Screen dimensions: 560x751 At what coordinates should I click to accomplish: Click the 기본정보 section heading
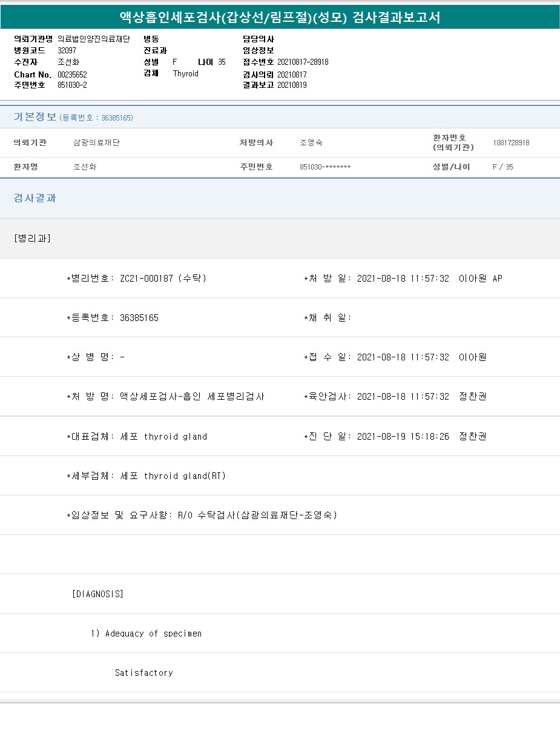coord(35,117)
